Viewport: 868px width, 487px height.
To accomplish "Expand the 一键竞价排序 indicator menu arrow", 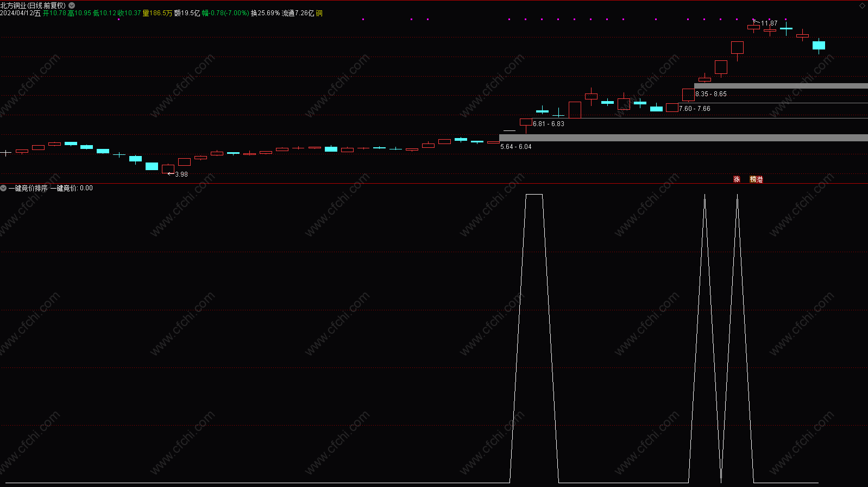I will coord(3,188).
